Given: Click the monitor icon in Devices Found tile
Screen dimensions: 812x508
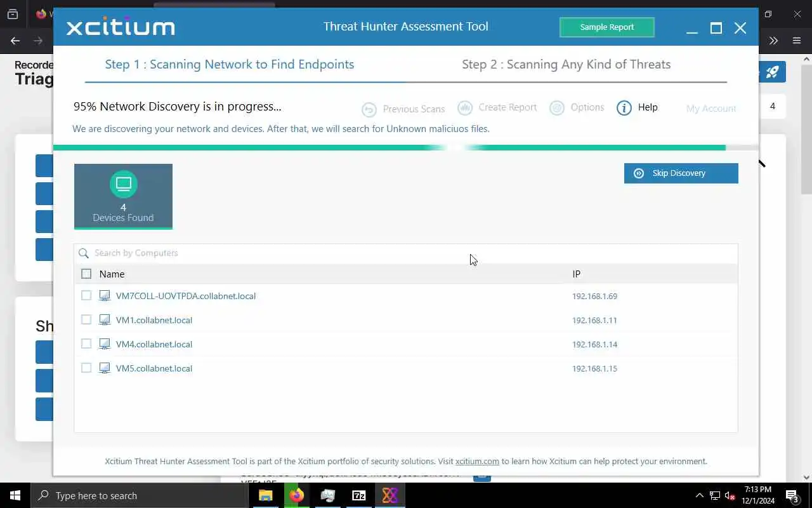Looking at the screenshot, I should (x=123, y=184).
